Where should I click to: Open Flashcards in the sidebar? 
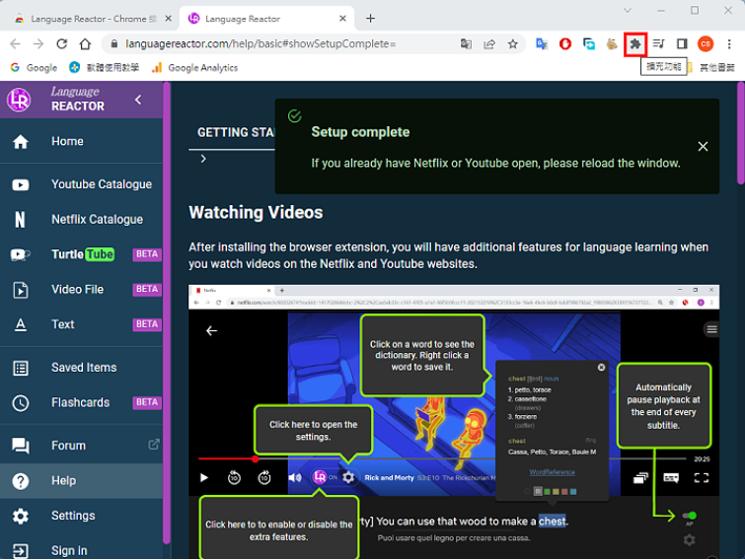click(x=81, y=403)
